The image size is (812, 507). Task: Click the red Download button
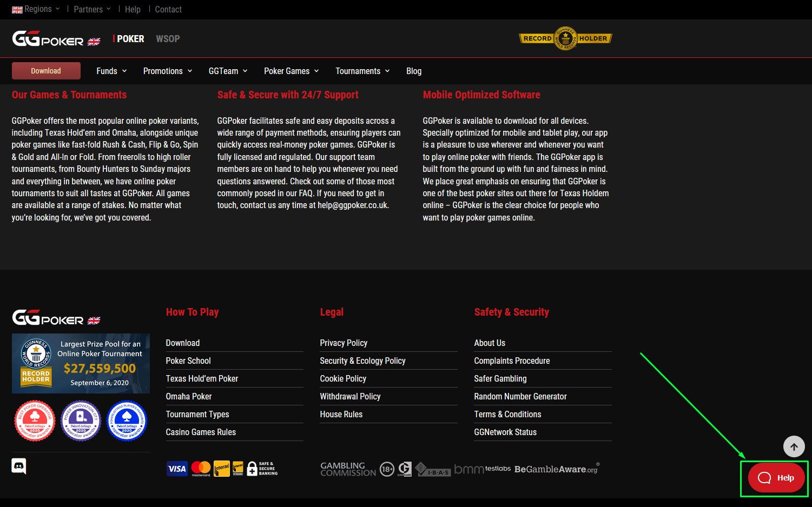[x=46, y=71]
